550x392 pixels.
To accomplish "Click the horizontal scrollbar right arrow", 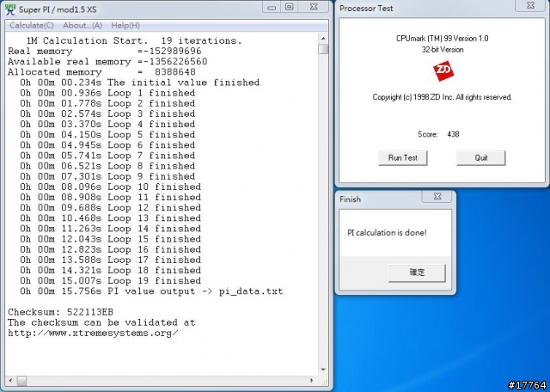I will click(312, 381).
